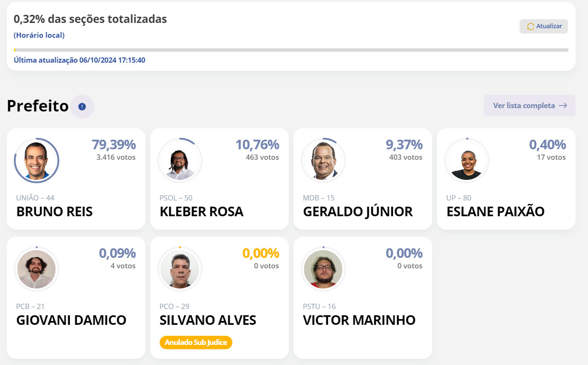The height and width of the screenshot is (365, 588).
Task: Click the refresh icon in Atualizar
Action: pos(530,26)
